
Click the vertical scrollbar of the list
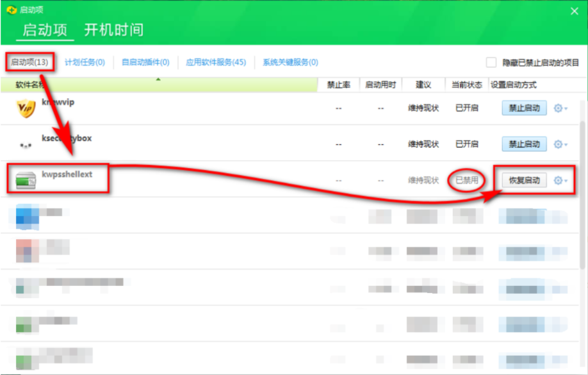[x=582, y=195]
